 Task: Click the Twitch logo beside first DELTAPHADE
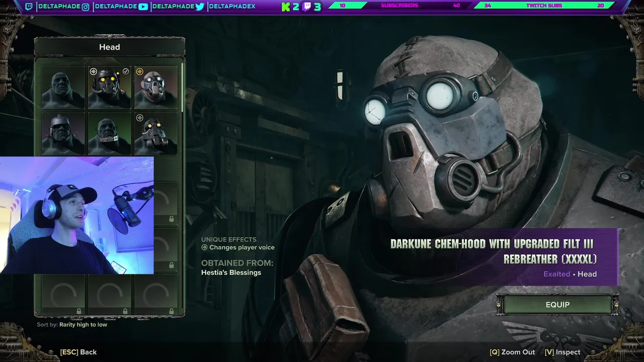(29, 7)
